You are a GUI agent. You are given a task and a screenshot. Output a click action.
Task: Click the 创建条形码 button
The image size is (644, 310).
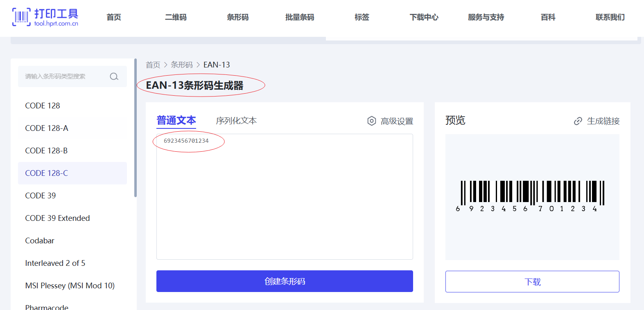[285, 281]
